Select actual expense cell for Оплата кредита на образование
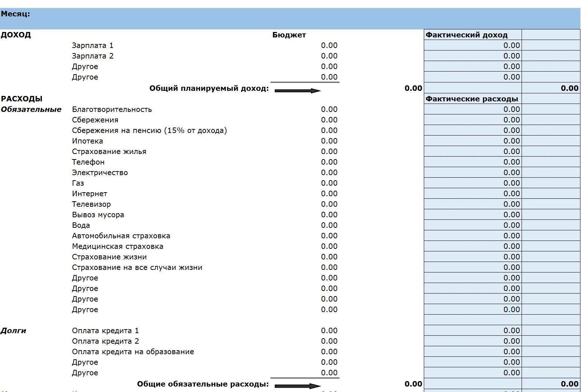This screenshot has width=583, height=392. pos(473,352)
